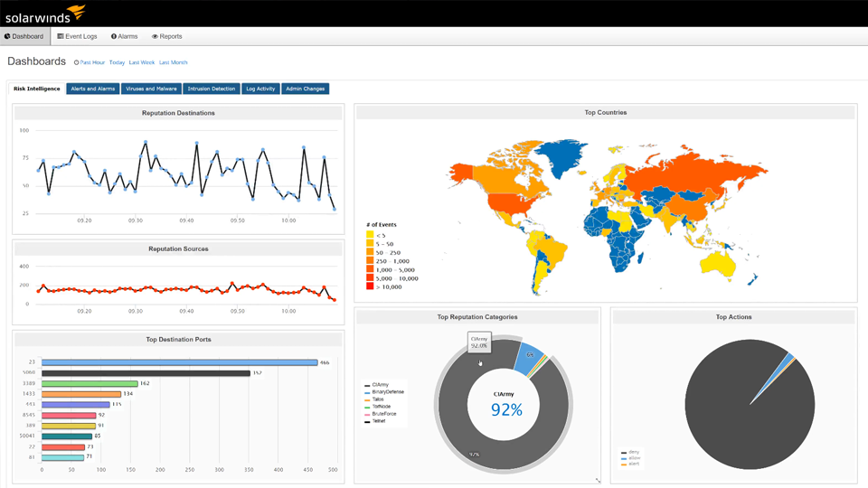Click the port 23 bar in chart
The width and height of the screenshot is (868, 488).
[x=180, y=362]
